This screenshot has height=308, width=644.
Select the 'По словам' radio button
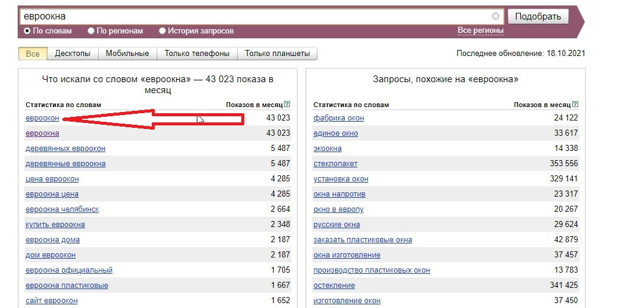(x=27, y=30)
